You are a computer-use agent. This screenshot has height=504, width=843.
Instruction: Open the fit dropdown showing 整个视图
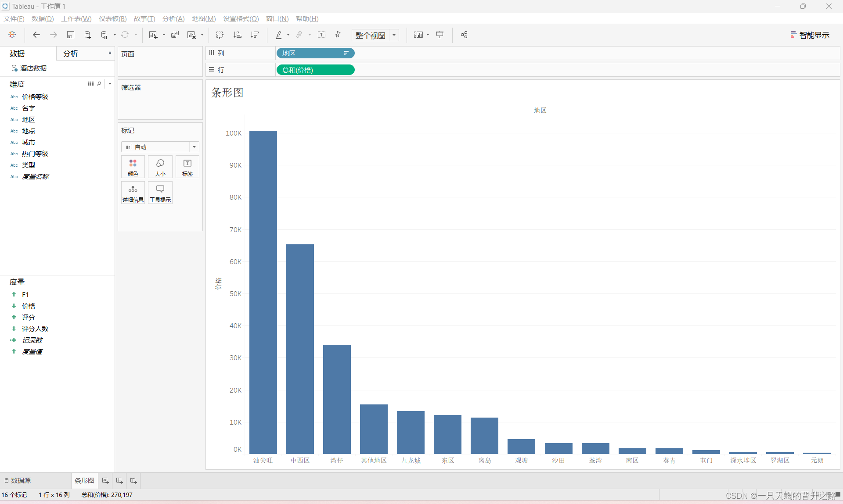(x=375, y=35)
